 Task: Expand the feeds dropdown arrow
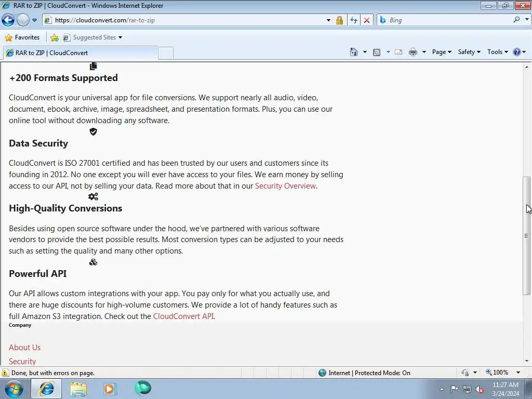click(388, 52)
